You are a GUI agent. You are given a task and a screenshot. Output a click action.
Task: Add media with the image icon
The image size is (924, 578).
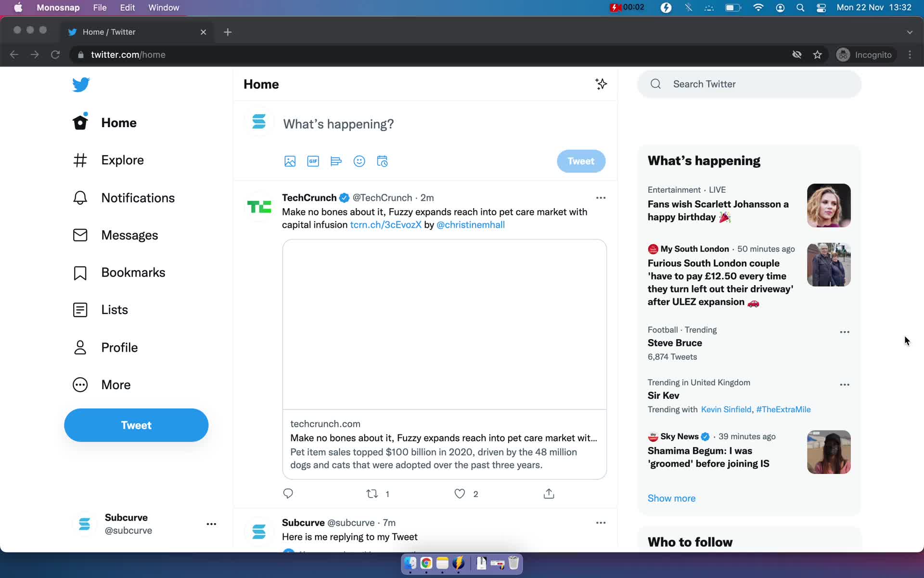click(290, 161)
